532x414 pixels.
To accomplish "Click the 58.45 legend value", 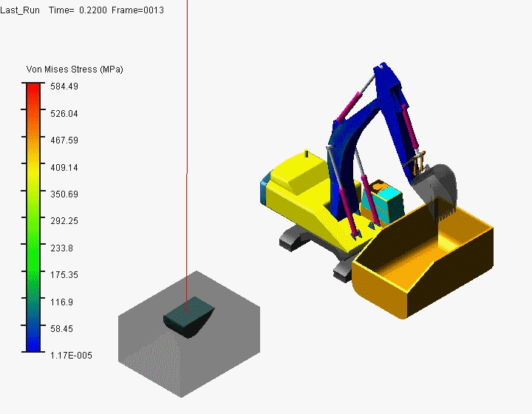I will click(x=61, y=328).
